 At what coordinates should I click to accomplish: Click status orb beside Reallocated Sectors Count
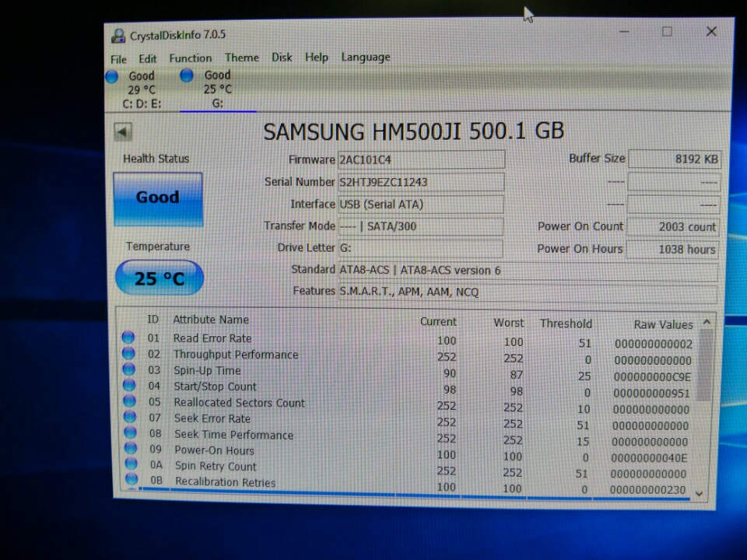coord(129,401)
